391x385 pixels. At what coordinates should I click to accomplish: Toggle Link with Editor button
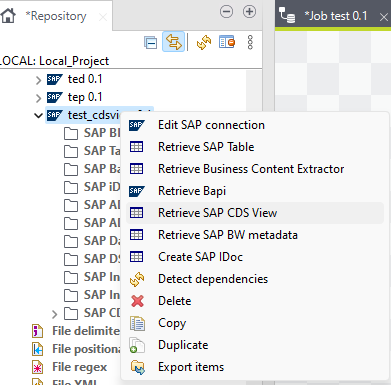pos(173,42)
